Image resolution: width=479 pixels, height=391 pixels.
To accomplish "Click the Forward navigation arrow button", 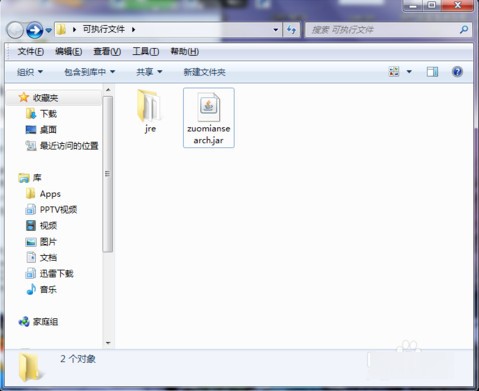I will 35,30.
